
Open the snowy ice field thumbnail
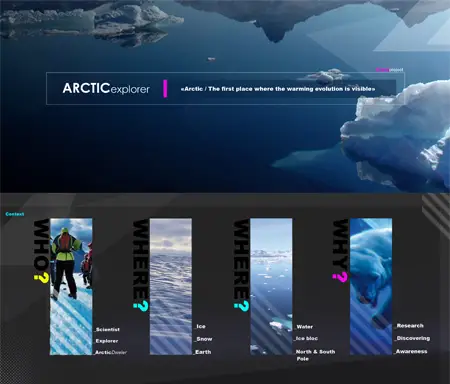pyautogui.click(x=171, y=287)
